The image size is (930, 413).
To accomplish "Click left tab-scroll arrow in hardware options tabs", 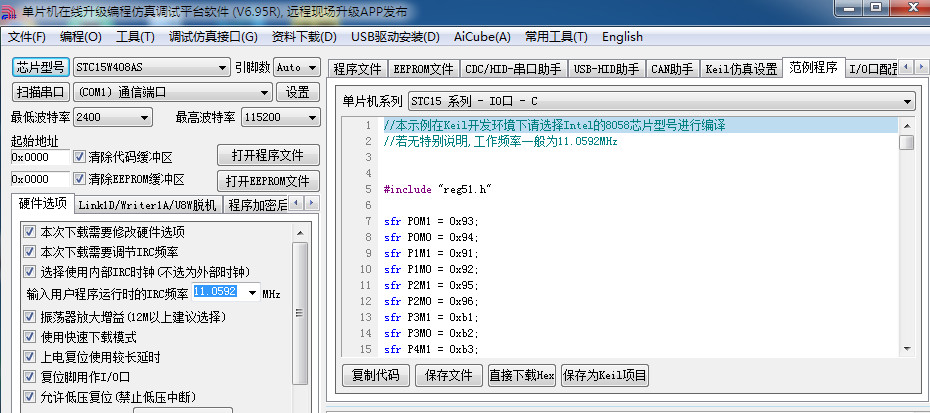I will pos(297,203).
